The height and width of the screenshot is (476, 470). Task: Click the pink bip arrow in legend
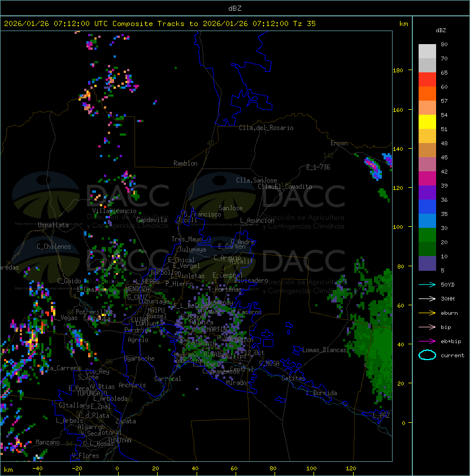[427, 327]
